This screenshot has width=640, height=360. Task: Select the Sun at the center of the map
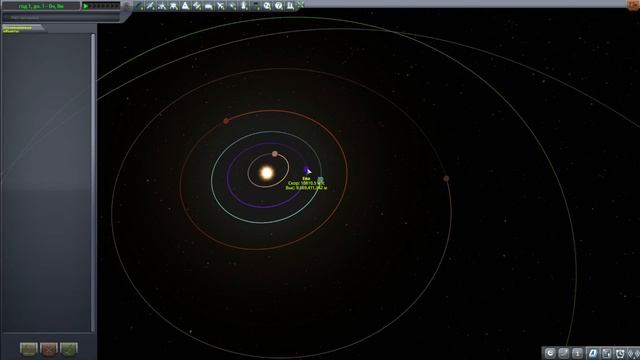(267, 173)
